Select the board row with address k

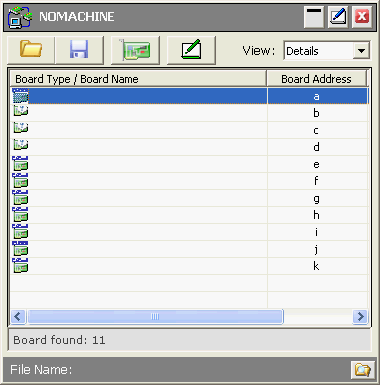189,266
